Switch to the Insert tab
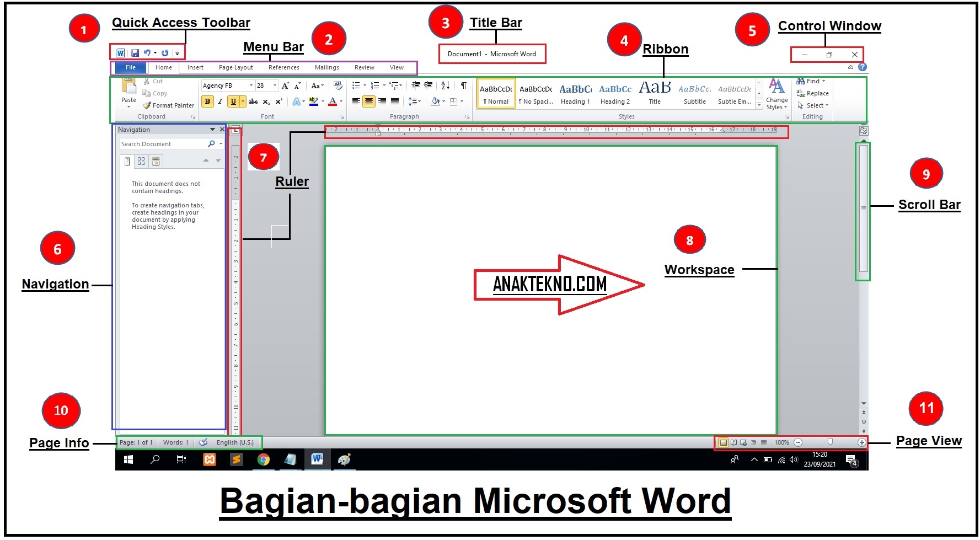Image resolution: width=980 pixels, height=540 pixels. pyautogui.click(x=195, y=67)
